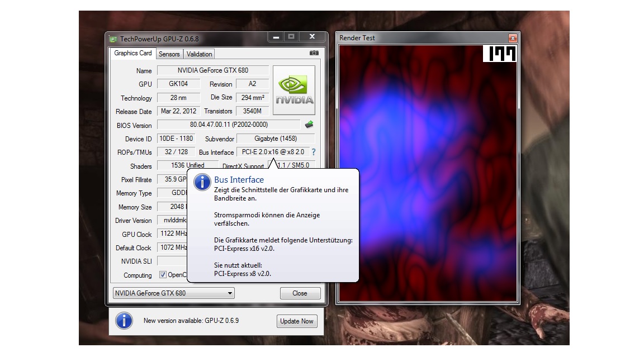Switch to the Graphics Card tab

(132, 54)
